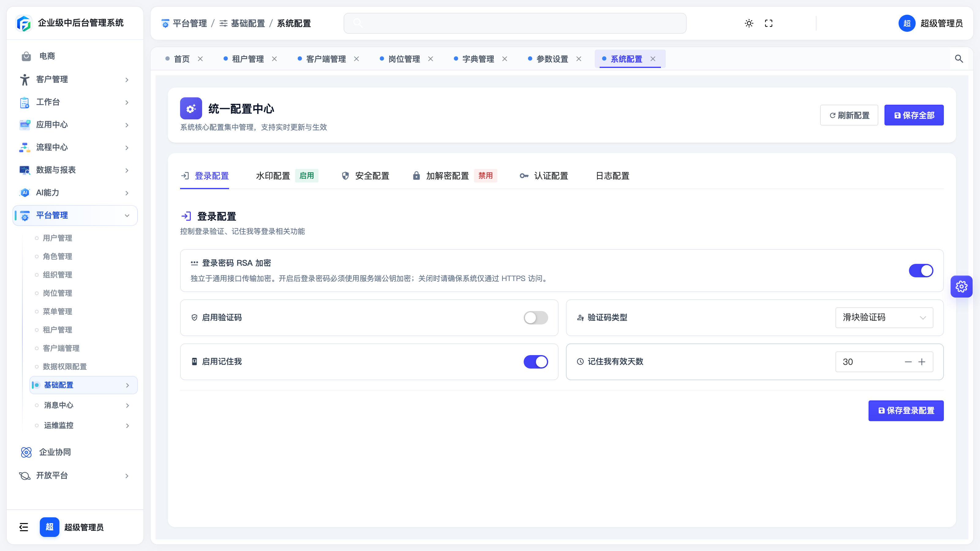Open 数据权限配置 in sidebar
Viewport: 980px width, 551px height.
(x=65, y=367)
